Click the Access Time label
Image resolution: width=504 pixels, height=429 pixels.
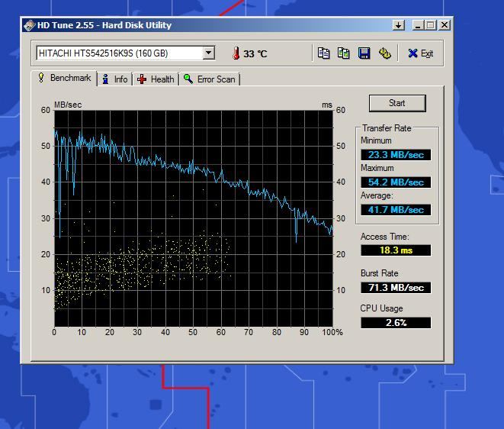(x=384, y=237)
